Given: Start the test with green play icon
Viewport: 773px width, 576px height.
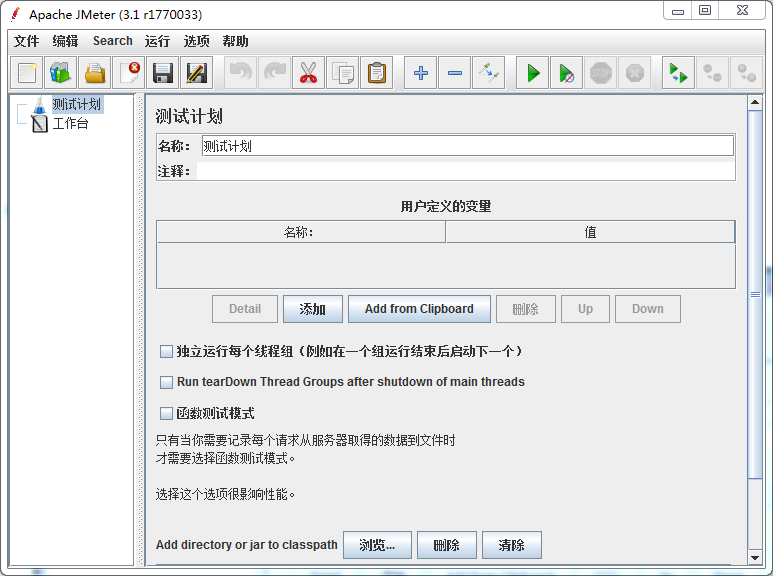Looking at the screenshot, I should click(x=532, y=73).
